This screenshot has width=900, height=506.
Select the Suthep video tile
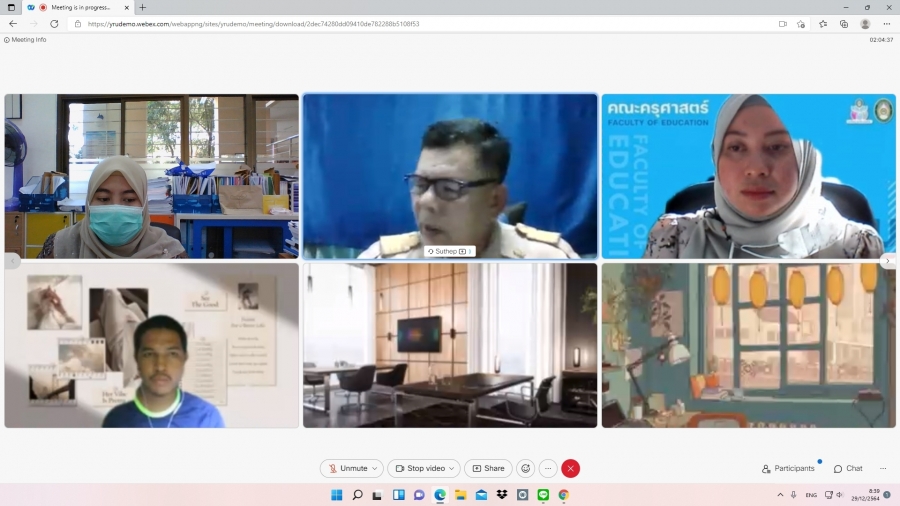pos(450,176)
